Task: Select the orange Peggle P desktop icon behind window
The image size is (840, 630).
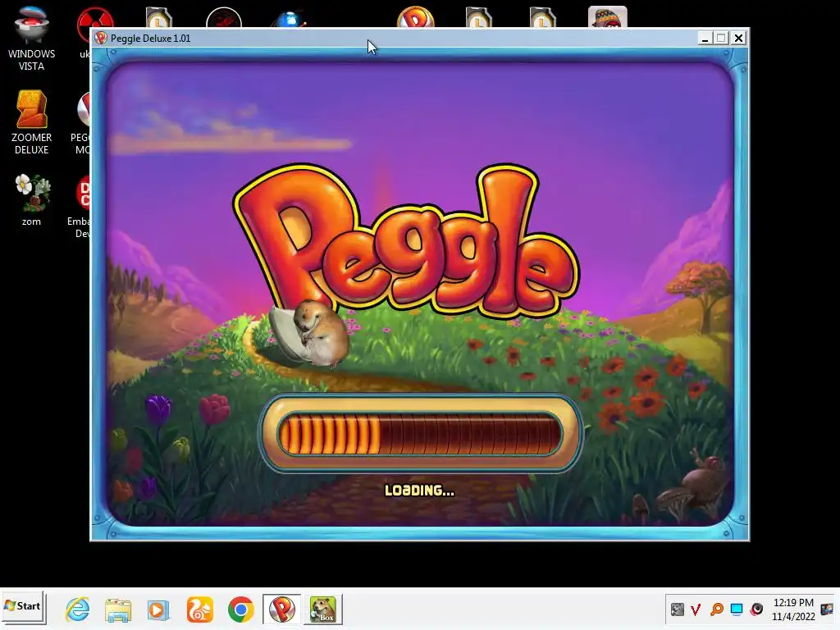Action: pos(415,16)
